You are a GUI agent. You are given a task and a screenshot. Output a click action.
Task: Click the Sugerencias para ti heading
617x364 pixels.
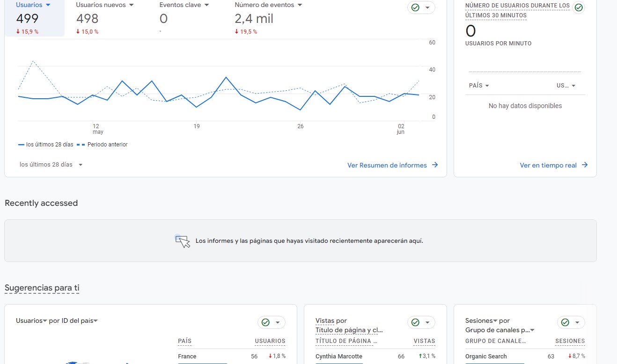42,288
